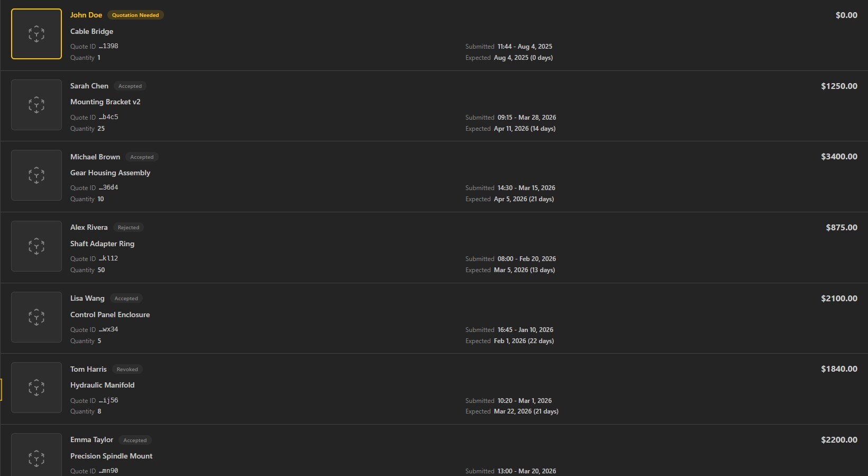868x476 pixels.
Task: Select the Gear Housing Assembly model icon
Action: [36, 175]
